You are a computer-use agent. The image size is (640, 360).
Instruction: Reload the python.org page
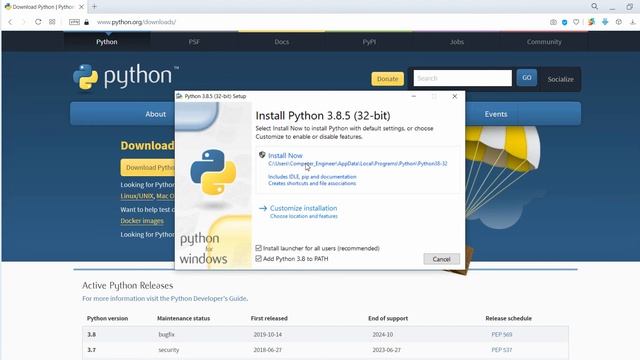[38, 22]
